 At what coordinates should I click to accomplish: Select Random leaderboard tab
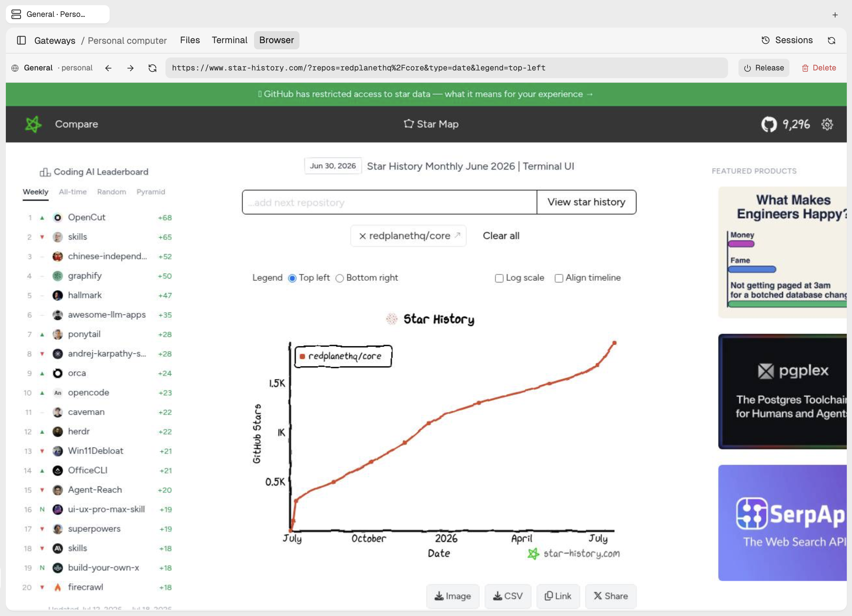(112, 192)
